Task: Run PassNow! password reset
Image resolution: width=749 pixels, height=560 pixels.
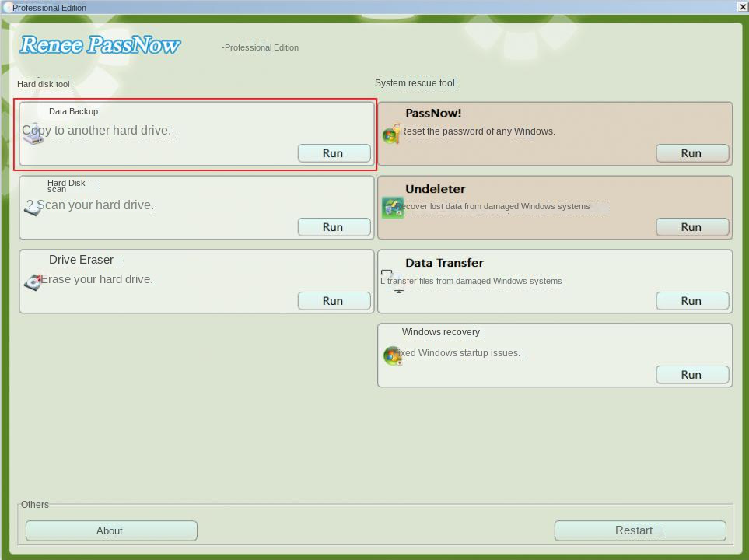Action: (692, 153)
